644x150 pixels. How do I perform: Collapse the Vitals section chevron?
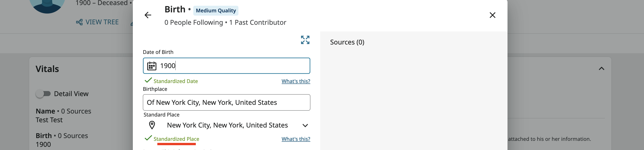coord(601,69)
